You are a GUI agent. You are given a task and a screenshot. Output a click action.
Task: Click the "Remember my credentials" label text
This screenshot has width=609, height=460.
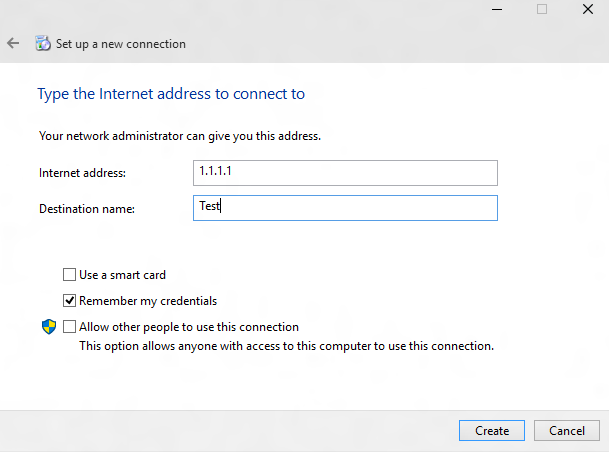pyautogui.click(x=148, y=300)
